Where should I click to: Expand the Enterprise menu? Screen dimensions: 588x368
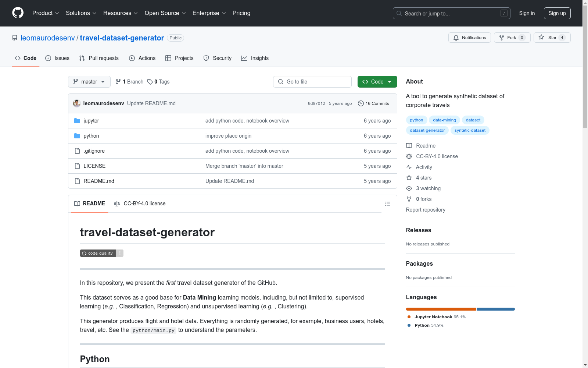pyautogui.click(x=209, y=13)
